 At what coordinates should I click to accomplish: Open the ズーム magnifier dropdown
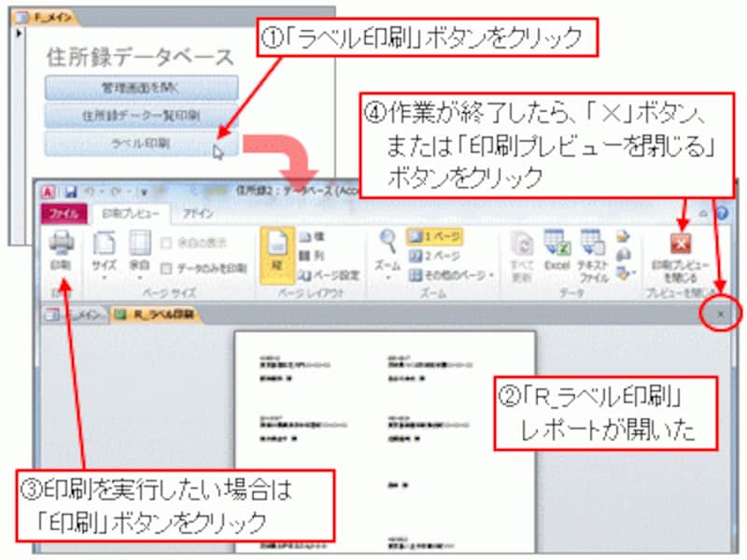[388, 255]
